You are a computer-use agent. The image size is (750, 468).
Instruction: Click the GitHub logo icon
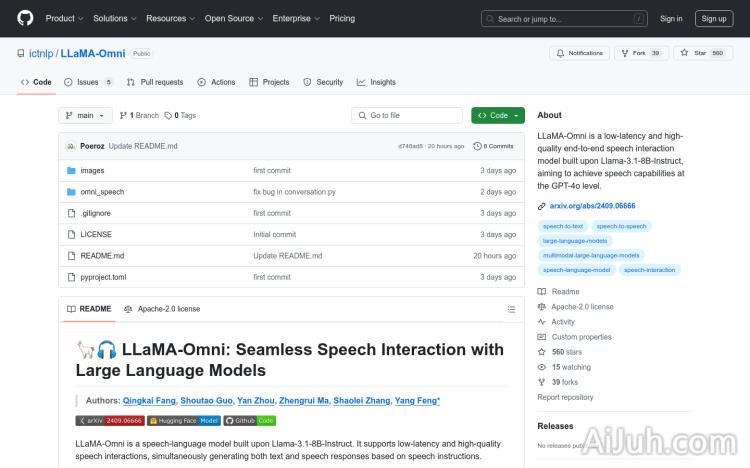point(25,18)
